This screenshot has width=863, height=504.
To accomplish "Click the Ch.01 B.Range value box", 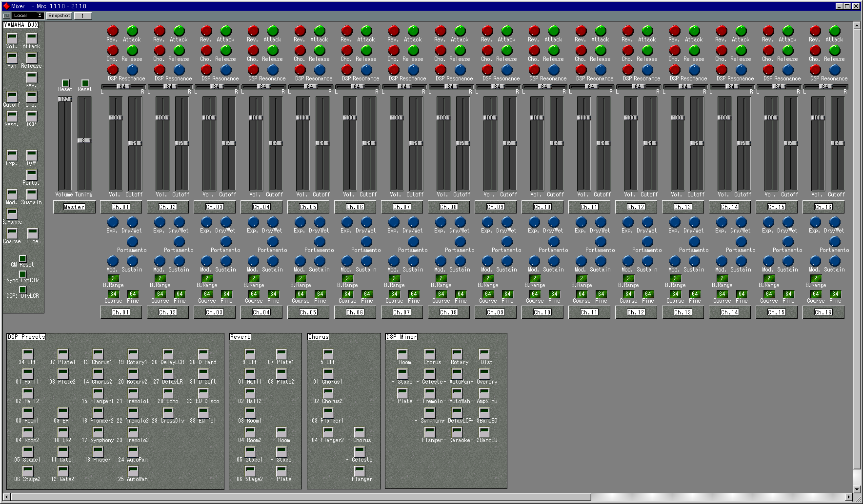I will (x=113, y=278).
